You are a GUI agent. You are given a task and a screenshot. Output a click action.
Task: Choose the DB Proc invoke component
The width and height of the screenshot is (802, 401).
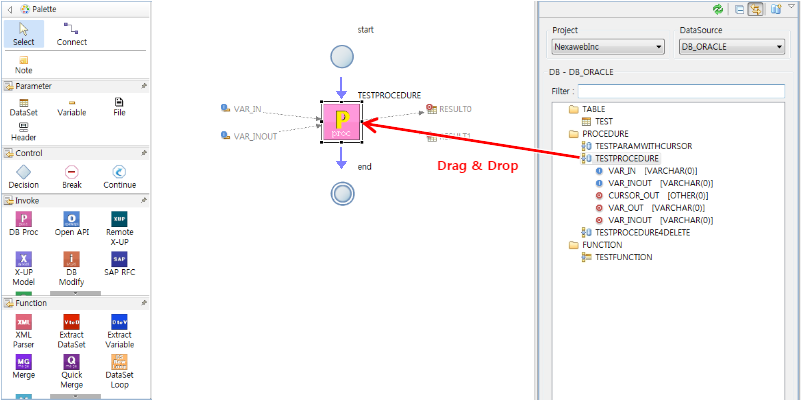pyautogui.click(x=23, y=223)
